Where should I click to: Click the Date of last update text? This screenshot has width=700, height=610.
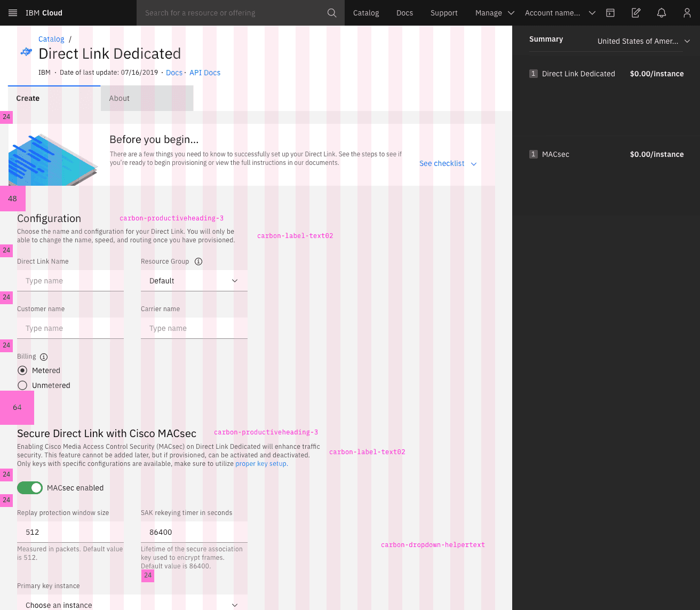[x=109, y=73]
